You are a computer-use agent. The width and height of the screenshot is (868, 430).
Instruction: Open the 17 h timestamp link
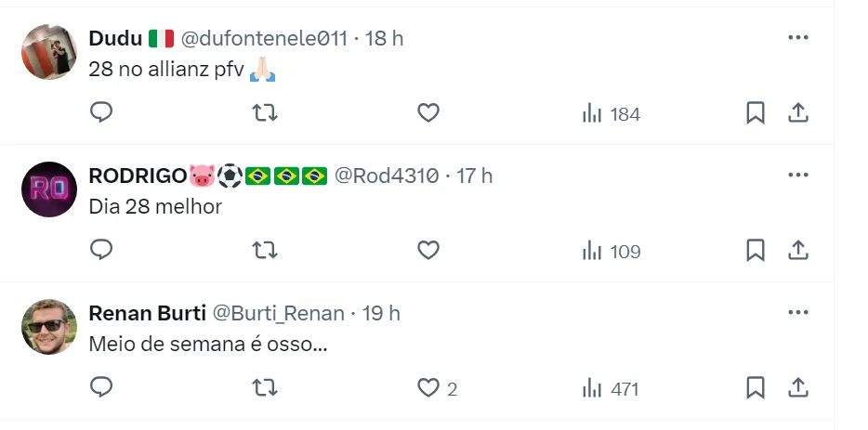point(474,176)
